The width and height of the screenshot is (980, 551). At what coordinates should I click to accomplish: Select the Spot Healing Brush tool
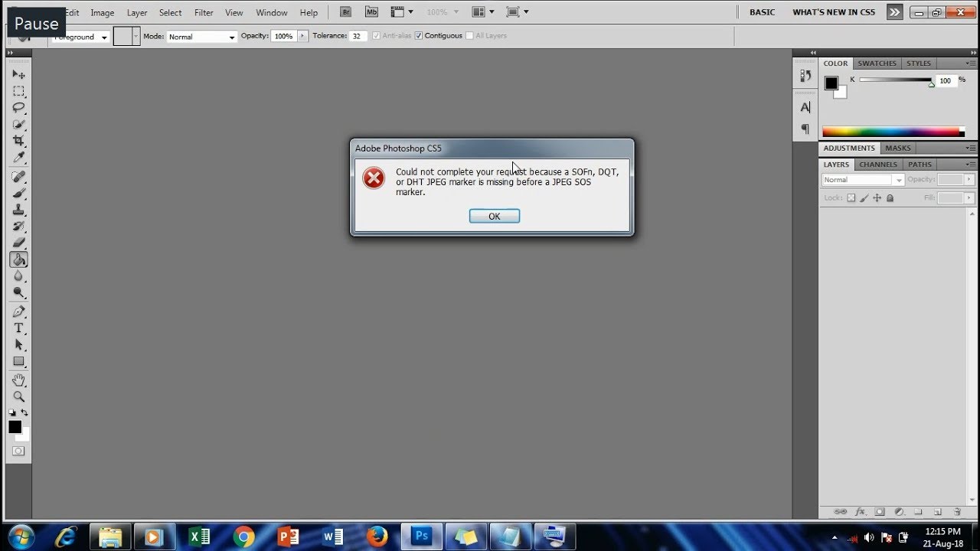[x=19, y=177]
